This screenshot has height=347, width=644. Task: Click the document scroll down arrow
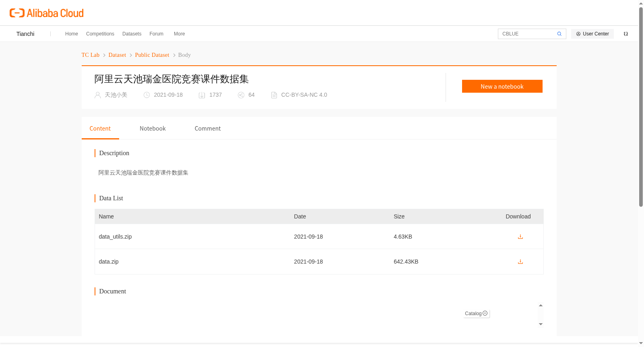click(x=541, y=324)
